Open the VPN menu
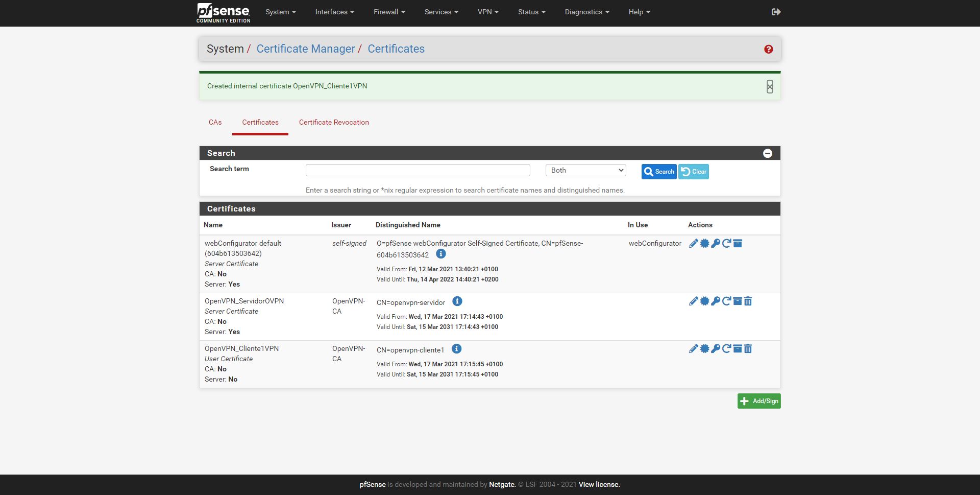Viewport: 980px width, 495px height. [488, 12]
